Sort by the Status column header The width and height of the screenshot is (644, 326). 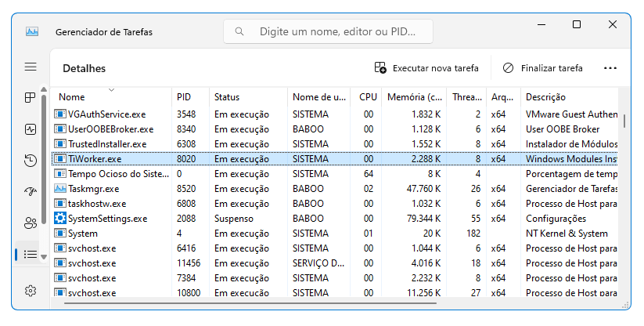[x=248, y=97]
